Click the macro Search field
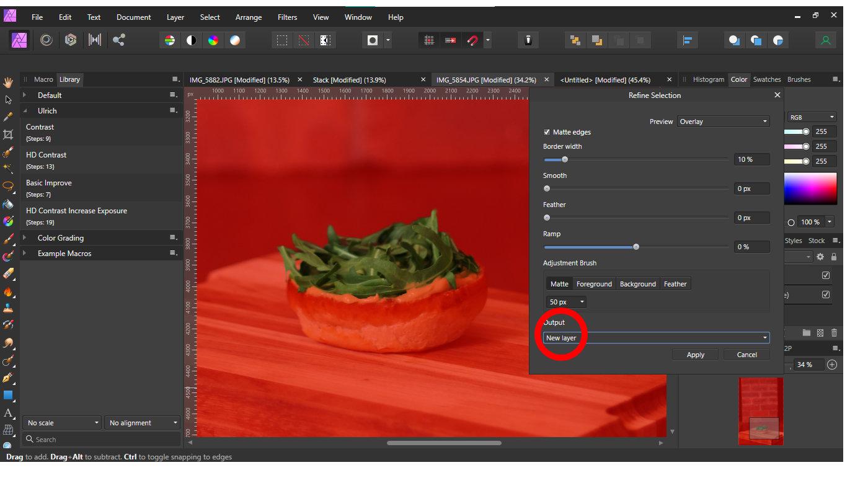Viewport: 868px width, 496px height. (x=101, y=439)
